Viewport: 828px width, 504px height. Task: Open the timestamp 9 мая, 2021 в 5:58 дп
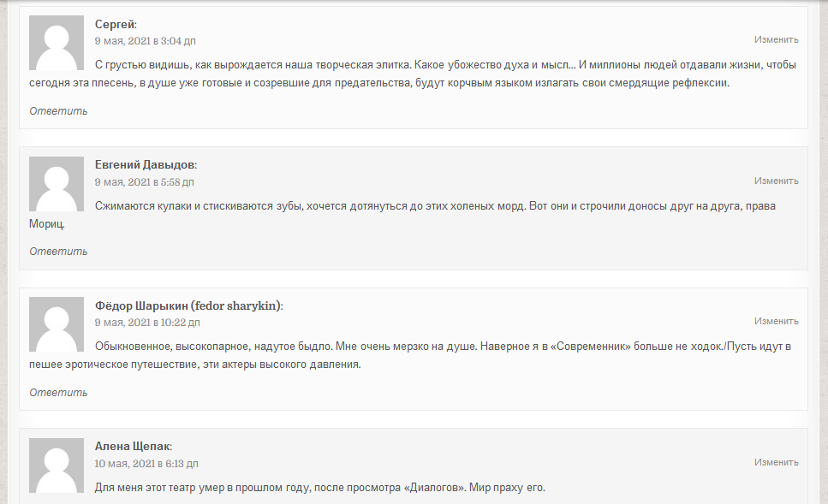145,182
